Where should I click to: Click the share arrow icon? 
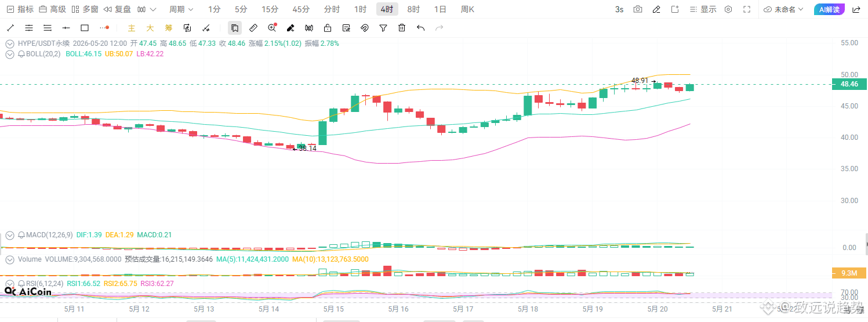coord(855,9)
